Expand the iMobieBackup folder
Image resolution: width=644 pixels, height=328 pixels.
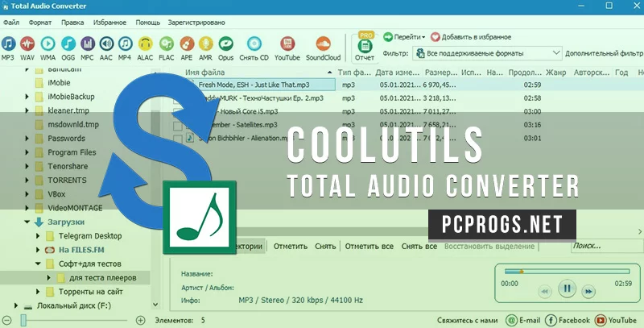coord(27,97)
